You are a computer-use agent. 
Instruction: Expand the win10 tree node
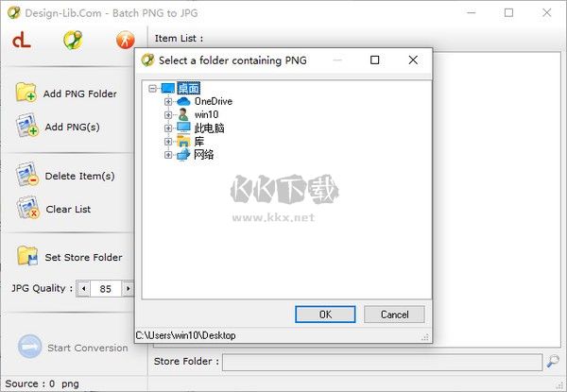(x=168, y=115)
